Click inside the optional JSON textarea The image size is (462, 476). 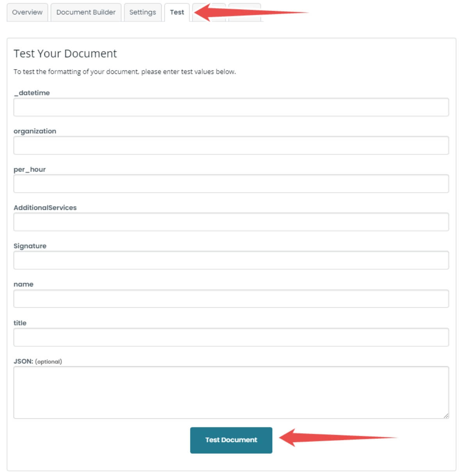click(231, 391)
